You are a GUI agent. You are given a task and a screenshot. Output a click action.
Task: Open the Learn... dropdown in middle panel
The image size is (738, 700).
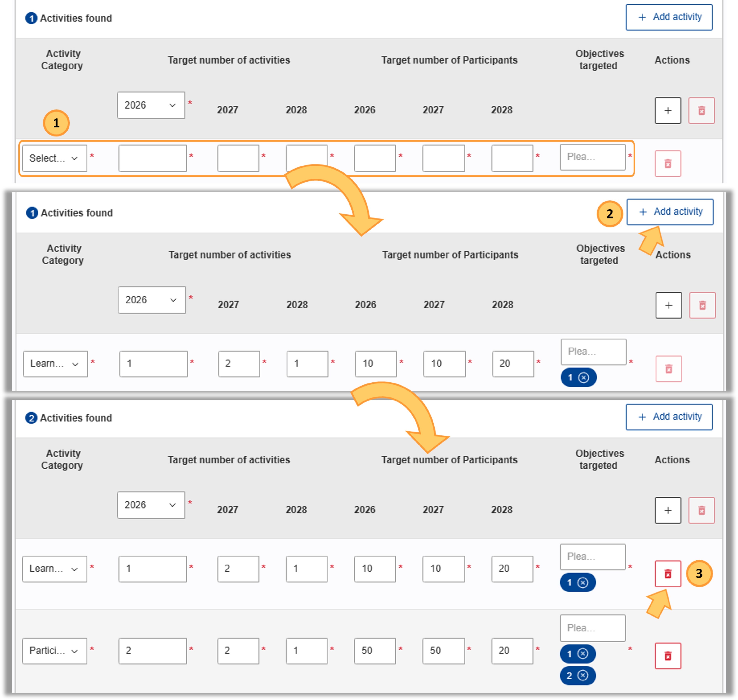point(55,364)
